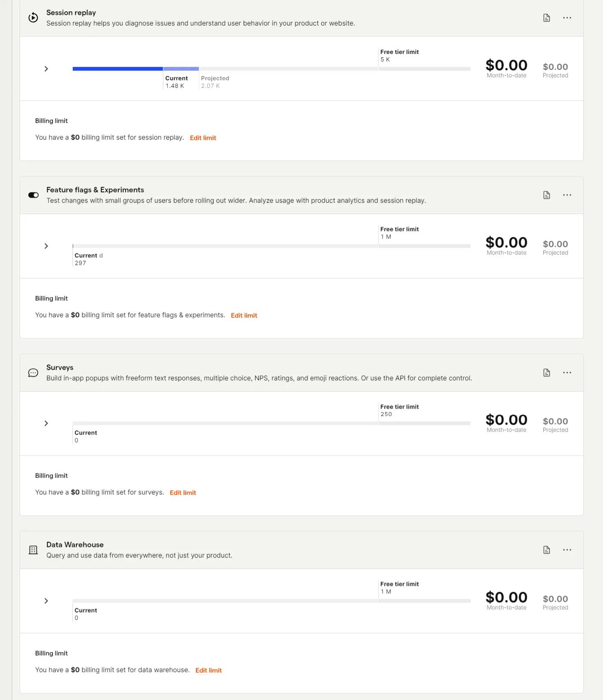Open Surveys documentation icon
603x700 pixels.
(x=547, y=373)
